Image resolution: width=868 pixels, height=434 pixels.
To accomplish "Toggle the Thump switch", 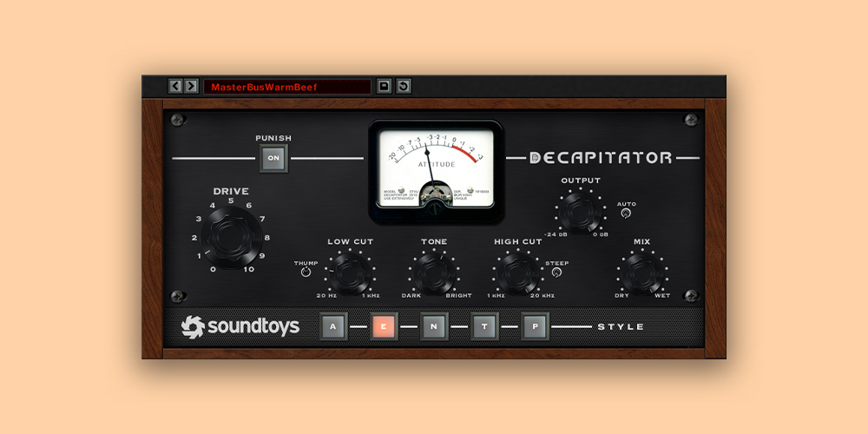I will pyautogui.click(x=306, y=273).
